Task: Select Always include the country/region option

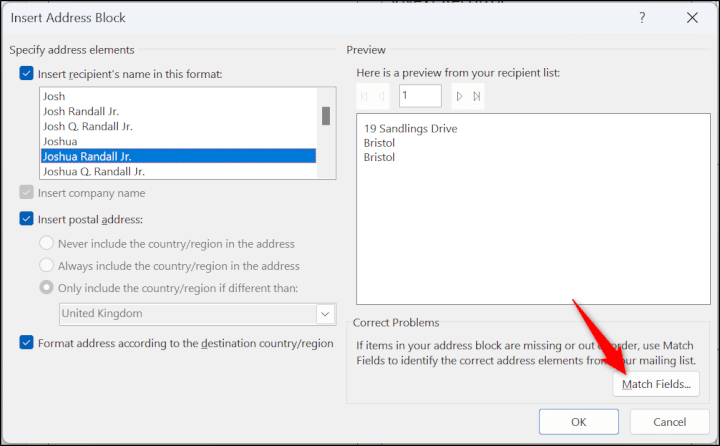Action: (47, 266)
